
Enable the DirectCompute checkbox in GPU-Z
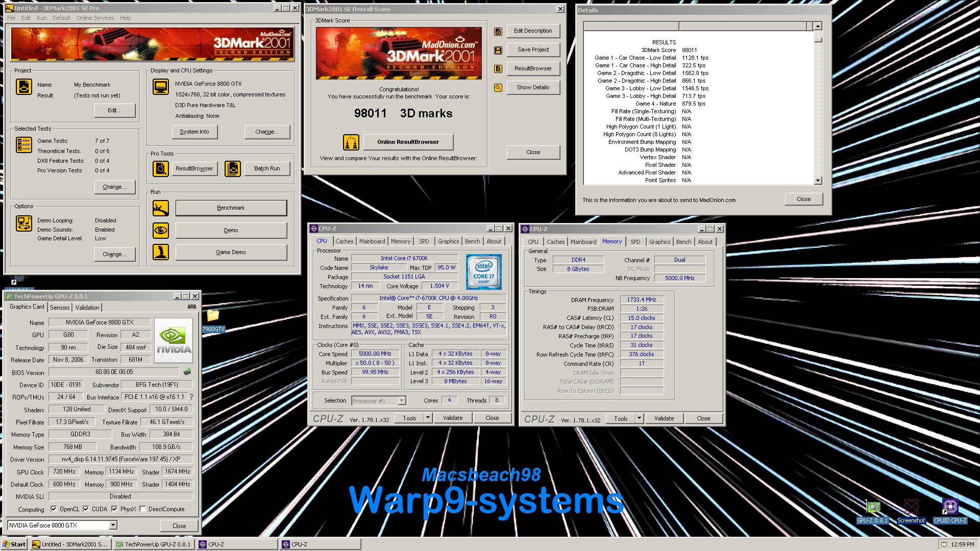(x=143, y=509)
